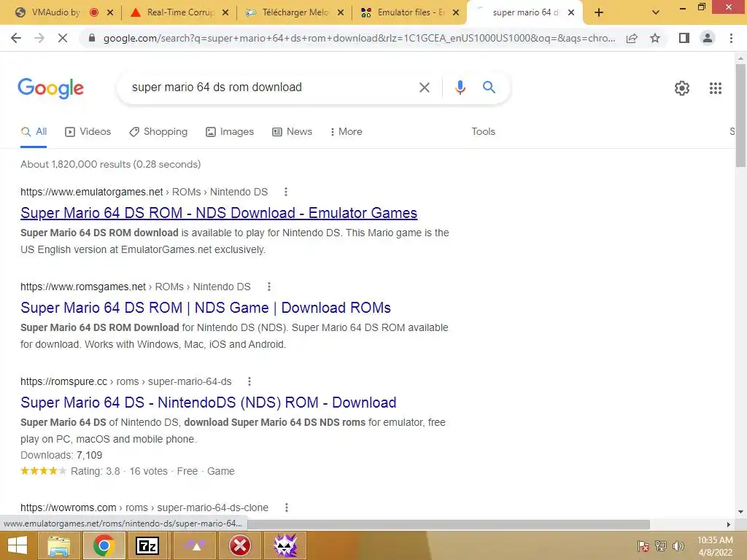Click vertical scrollbar down arrow
The image size is (747, 560).
tap(740, 512)
